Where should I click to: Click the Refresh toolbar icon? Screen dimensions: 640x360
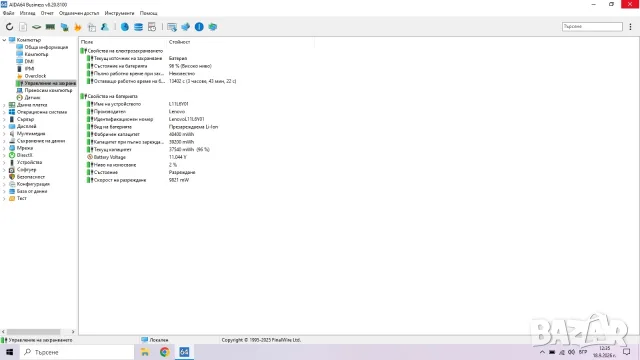point(9,27)
